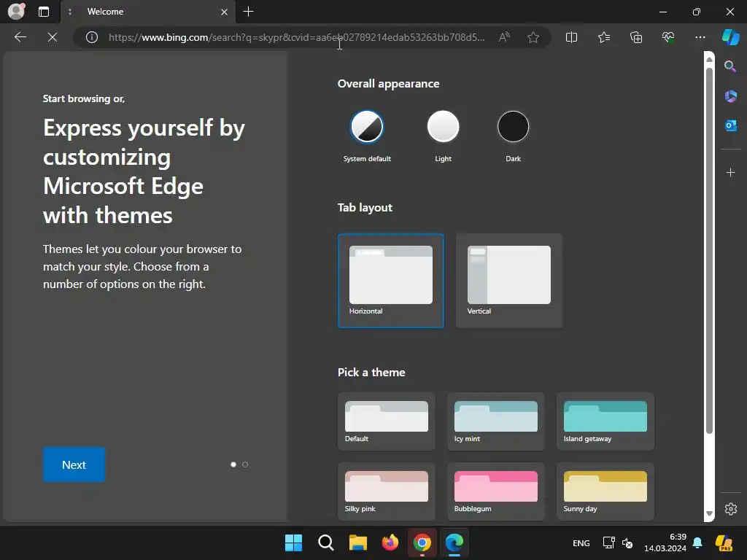Open Browser essentials heart icon
Image resolution: width=747 pixels, height=560 pixels.
[x=668, y=37]
